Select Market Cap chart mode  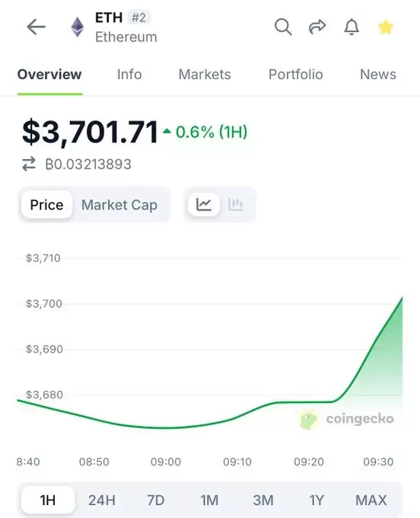coord(119,205)
